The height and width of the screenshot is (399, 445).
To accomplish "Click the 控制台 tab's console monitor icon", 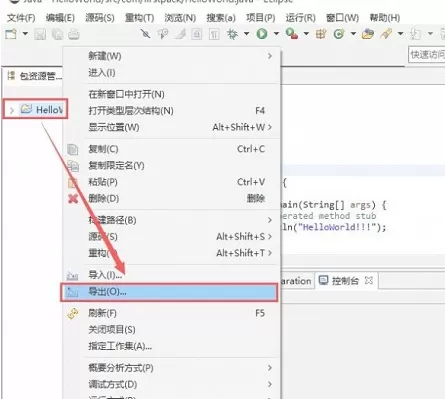I will (323, 280).
